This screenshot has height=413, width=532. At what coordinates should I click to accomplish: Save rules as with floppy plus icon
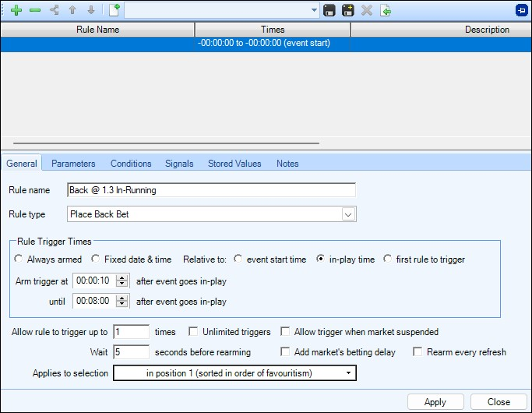coord(347,10)
